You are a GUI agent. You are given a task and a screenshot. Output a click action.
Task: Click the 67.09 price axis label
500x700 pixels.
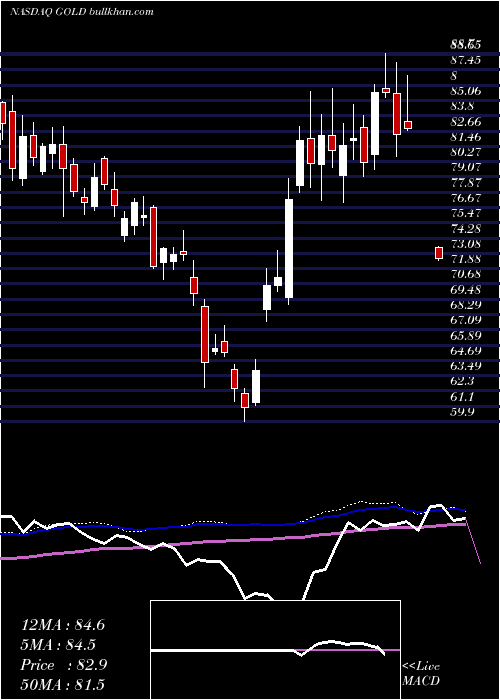466,320
